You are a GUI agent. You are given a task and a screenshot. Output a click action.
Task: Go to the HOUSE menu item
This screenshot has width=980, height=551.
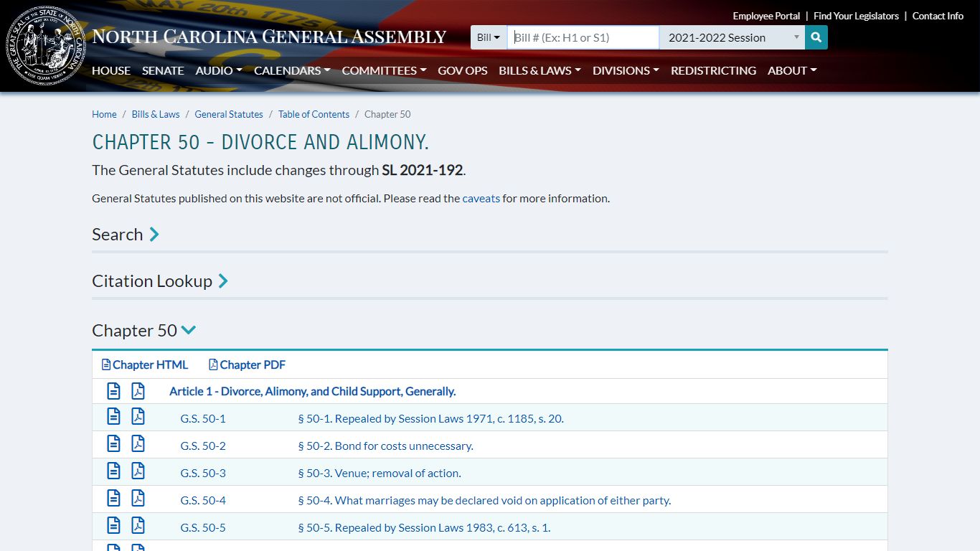[111, 70]
